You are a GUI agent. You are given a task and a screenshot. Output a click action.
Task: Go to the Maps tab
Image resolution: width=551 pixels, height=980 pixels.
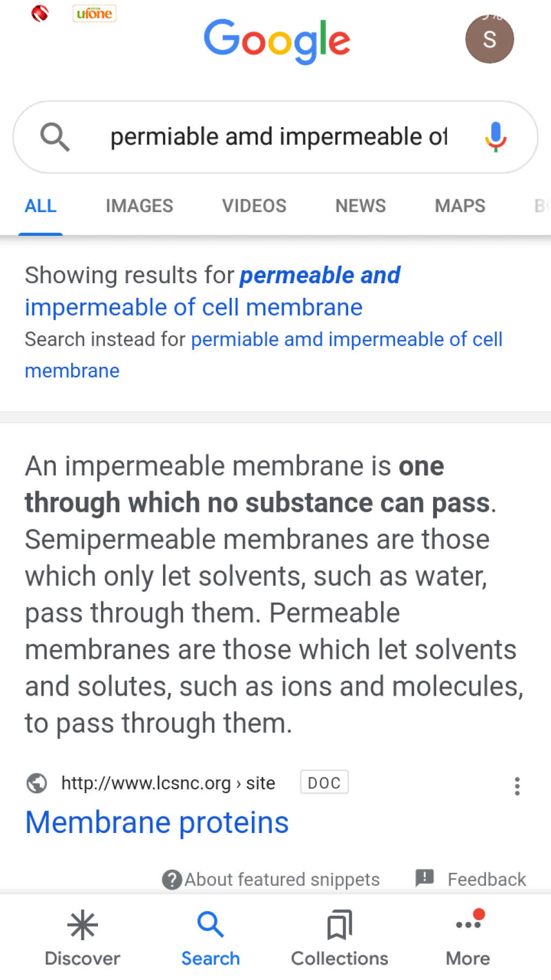pos(460,206)
